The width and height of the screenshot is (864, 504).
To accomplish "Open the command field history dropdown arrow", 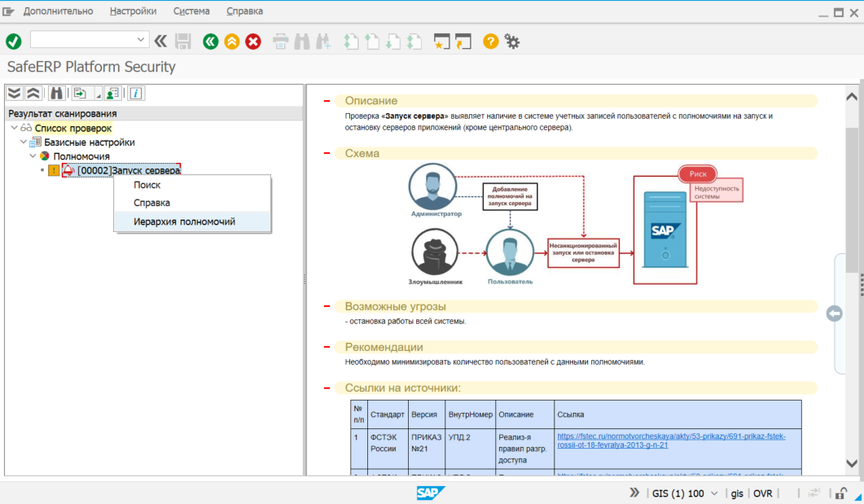I will [141, 40].
